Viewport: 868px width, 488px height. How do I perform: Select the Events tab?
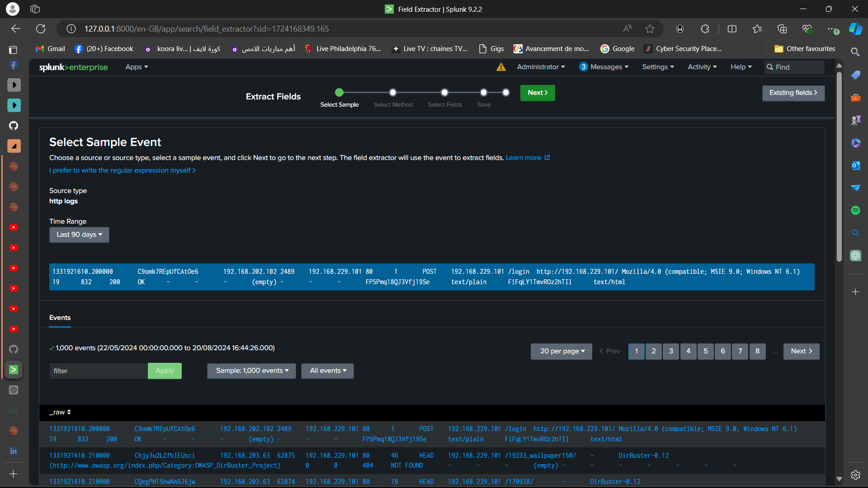tap(60, 318)
